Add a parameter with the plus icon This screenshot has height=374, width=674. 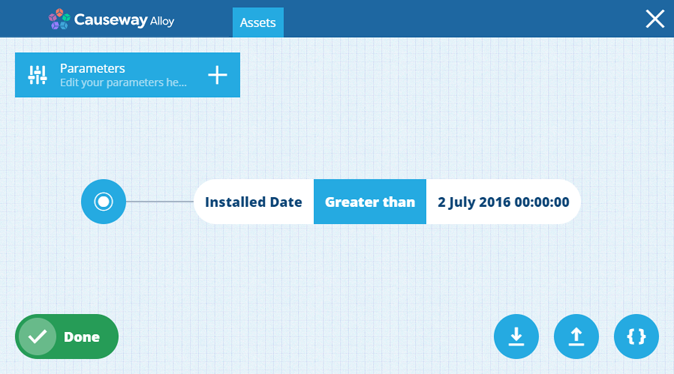(218, 75)
